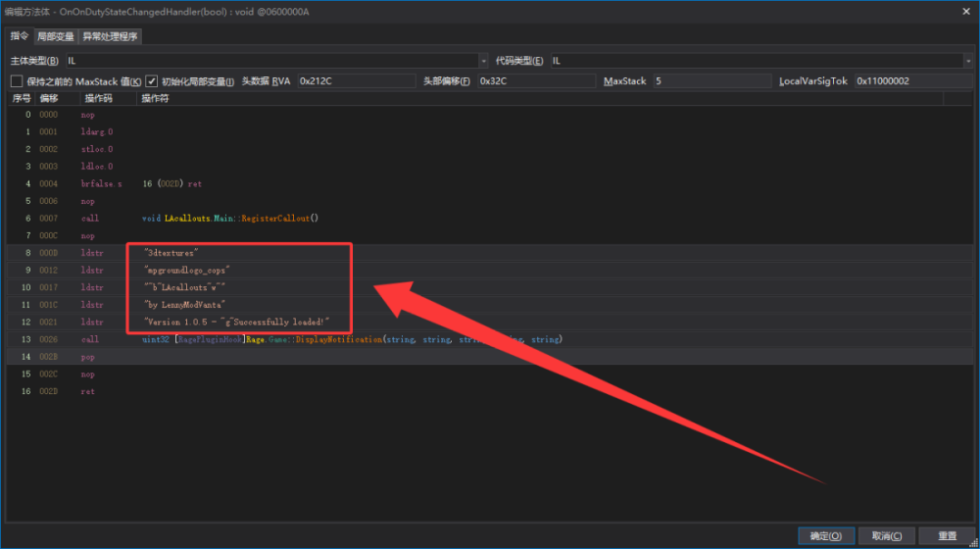Image resolution: width=980 pixels, height=549 pixels.
Task: Click the brfalse.s opcode
Action: pyautogui.click(x=101, y=184)
